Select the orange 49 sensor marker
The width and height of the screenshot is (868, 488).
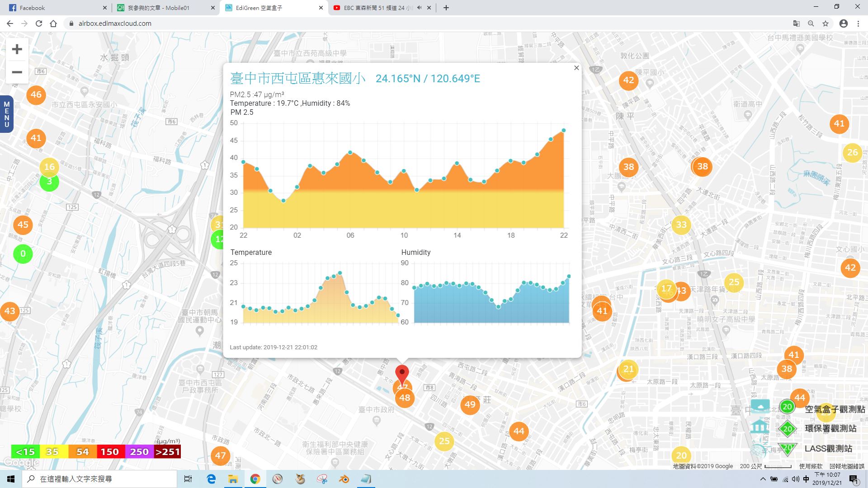(470, 404)
